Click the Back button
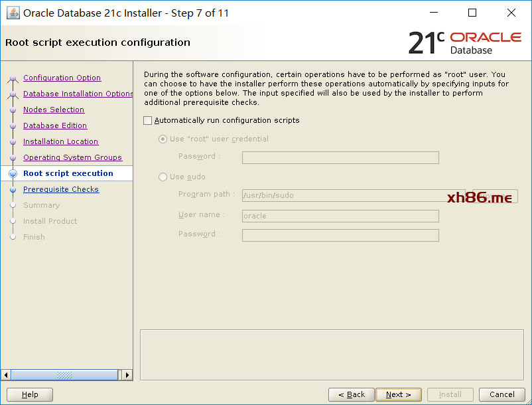532x405 pixels. tap(352, 394)
